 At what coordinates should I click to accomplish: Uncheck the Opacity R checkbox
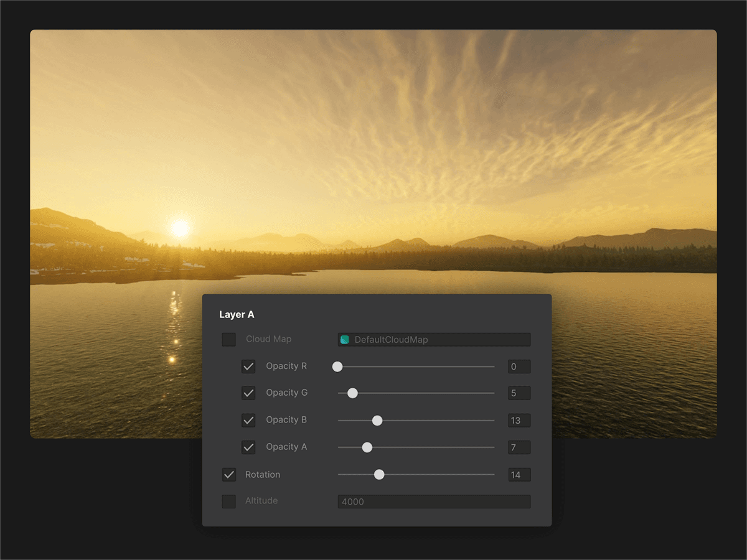point(248,366)
